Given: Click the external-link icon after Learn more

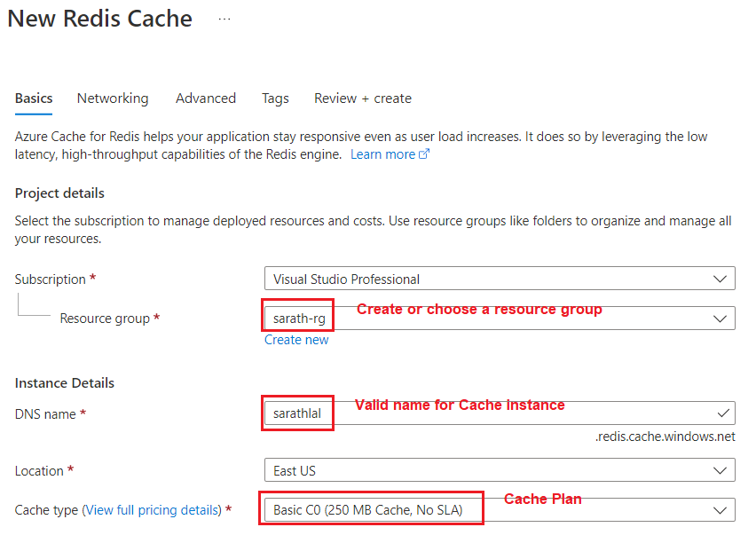Looking at the screenshot, I should tap(425, 153).
